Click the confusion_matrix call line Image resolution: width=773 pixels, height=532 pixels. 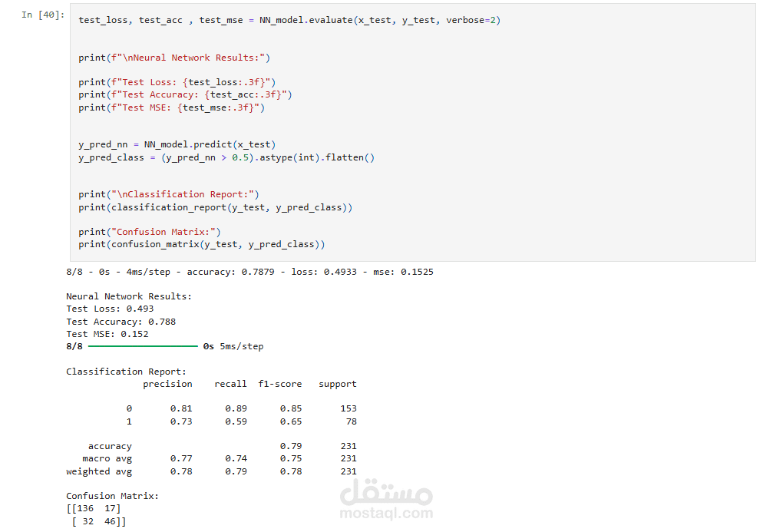(202, 245)
